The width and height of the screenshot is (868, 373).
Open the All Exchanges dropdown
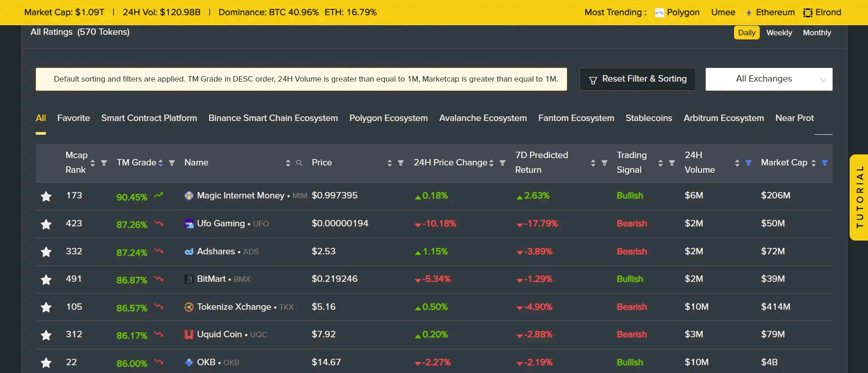pyautogui.click(x=769, y=79)
